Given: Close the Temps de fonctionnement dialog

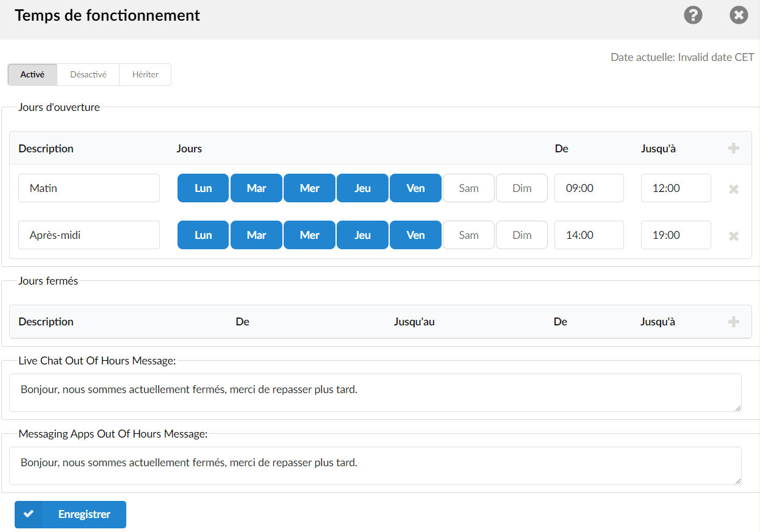Looking at the screenshot, I should coord(739,15).
